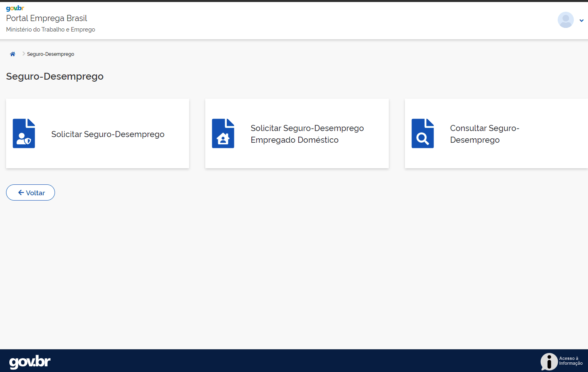Image resolution: width=588 pixels, height=372 pixels.
Task: Open Solicitar Seguro-Desemprego Empregado Doméstico label
Action: [307, 134]
